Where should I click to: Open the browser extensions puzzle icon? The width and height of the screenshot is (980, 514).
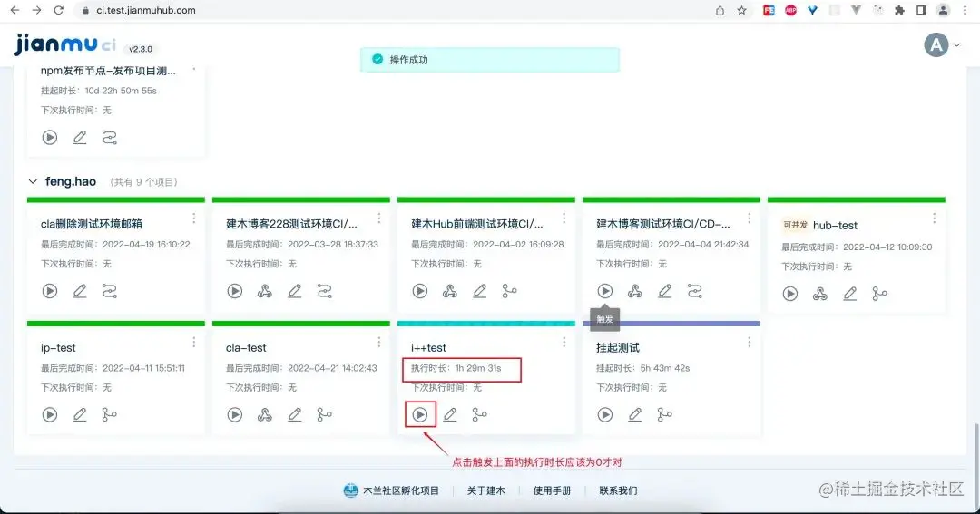[x=899, y=11]
